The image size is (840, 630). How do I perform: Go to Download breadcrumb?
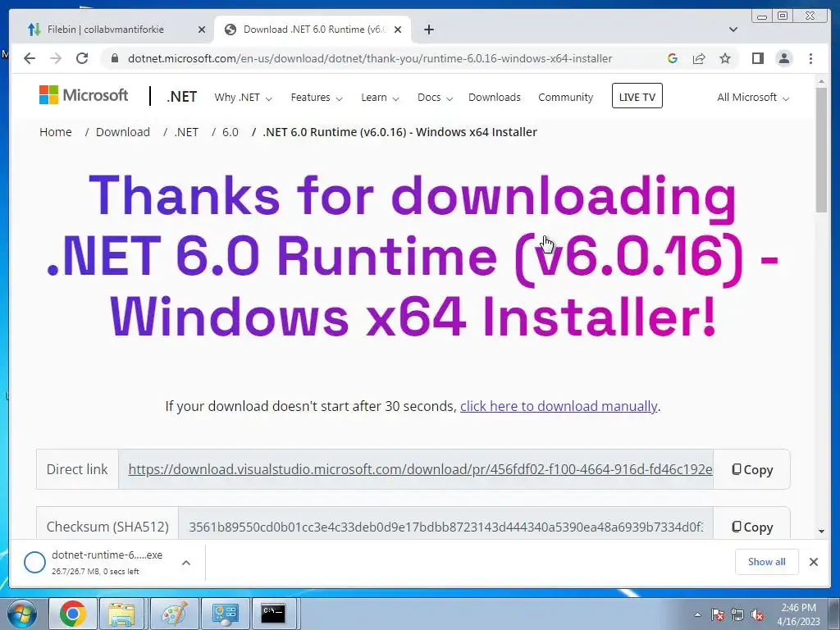click(123, 132)
